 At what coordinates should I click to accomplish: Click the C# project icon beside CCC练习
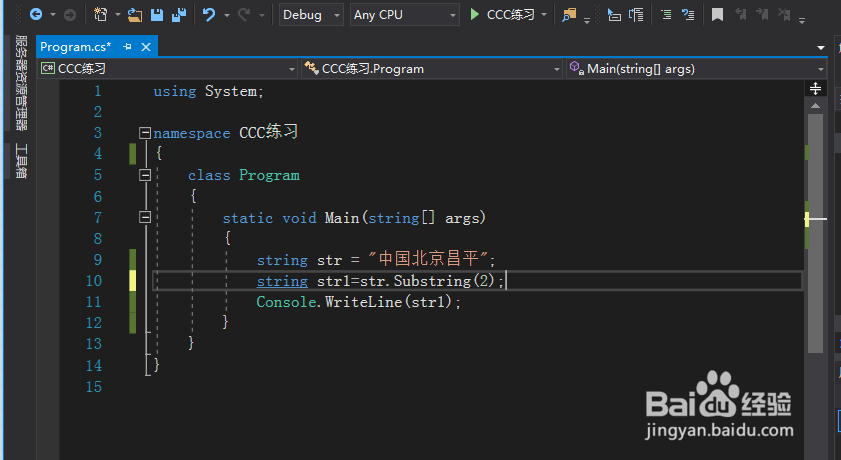click(x=48, y=68)
